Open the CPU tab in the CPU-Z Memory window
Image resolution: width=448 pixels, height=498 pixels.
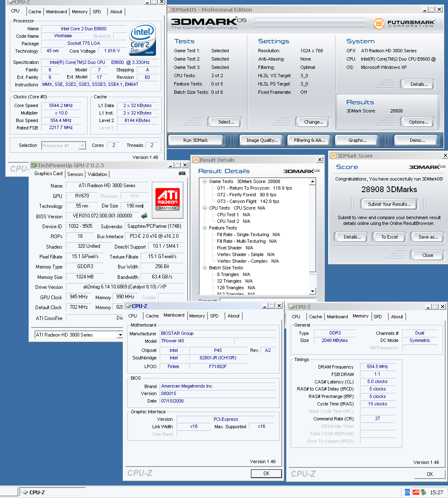(x=296, y=317)
